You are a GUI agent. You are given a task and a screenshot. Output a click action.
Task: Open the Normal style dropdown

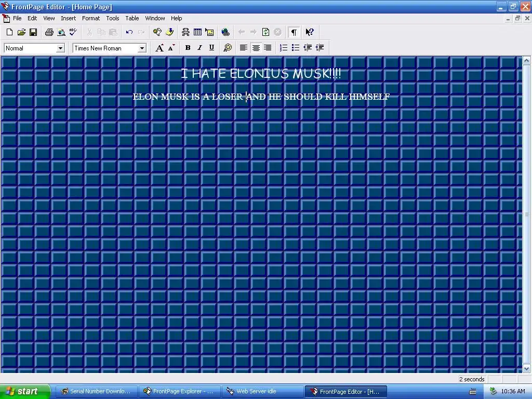click(60, 48)
